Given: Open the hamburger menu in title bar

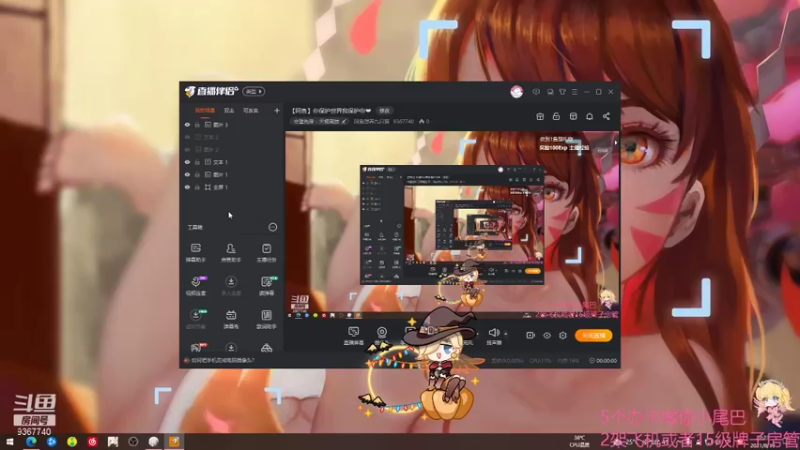Looking at the screenshot, I should click(x=574, y=92).
